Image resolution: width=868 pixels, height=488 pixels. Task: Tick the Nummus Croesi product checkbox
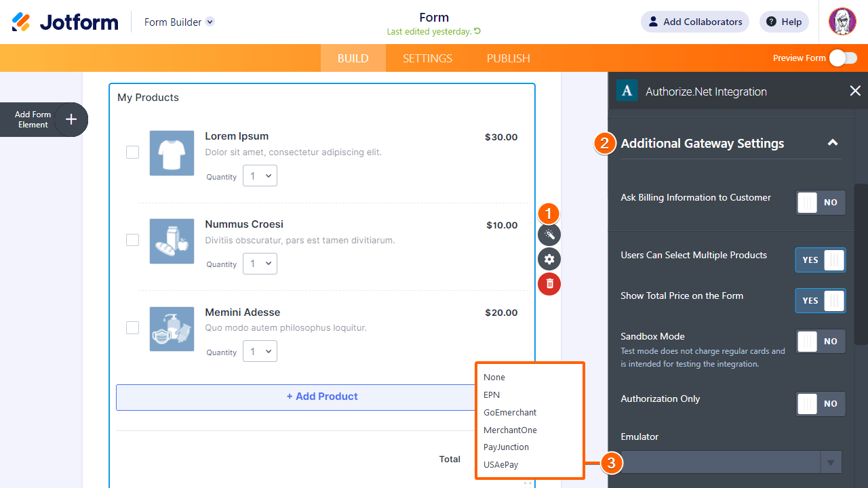[x=132, y=240]
